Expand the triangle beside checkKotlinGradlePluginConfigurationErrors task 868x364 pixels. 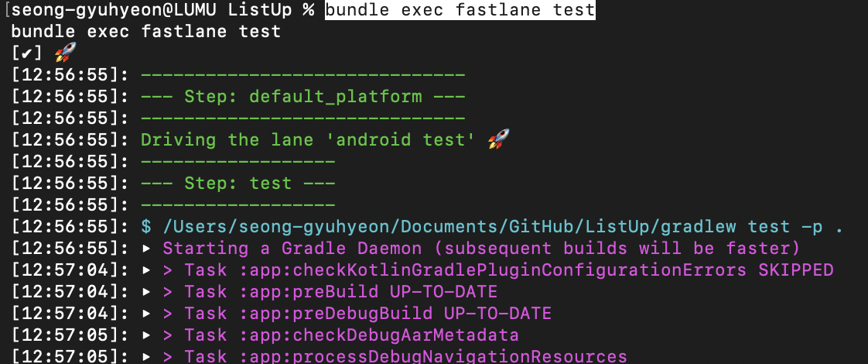146,270
